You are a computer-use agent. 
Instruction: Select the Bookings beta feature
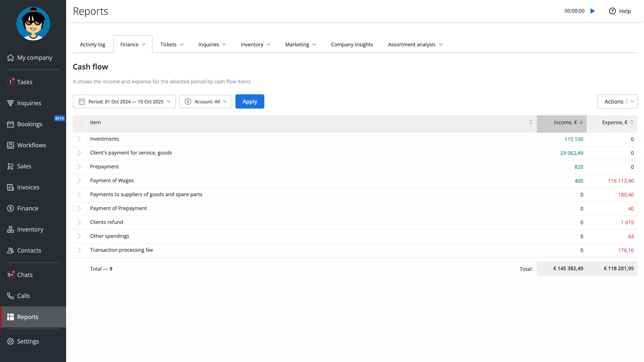point(29,124)
